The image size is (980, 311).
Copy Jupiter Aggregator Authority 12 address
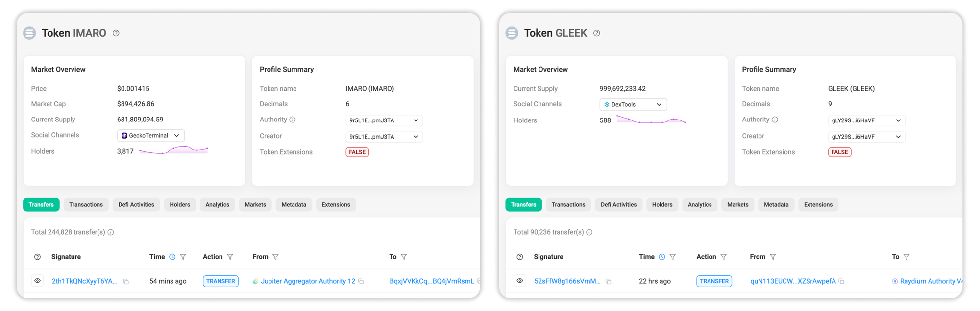[x=361, y=282]
